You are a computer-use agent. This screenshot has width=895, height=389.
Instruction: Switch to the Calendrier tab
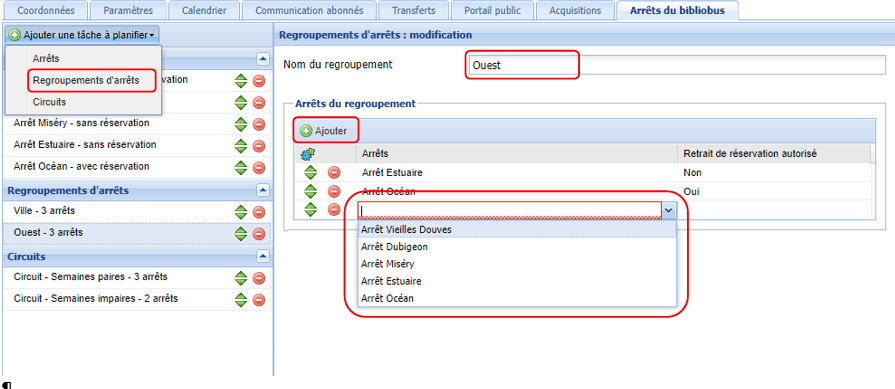click(x=204, y=10)
